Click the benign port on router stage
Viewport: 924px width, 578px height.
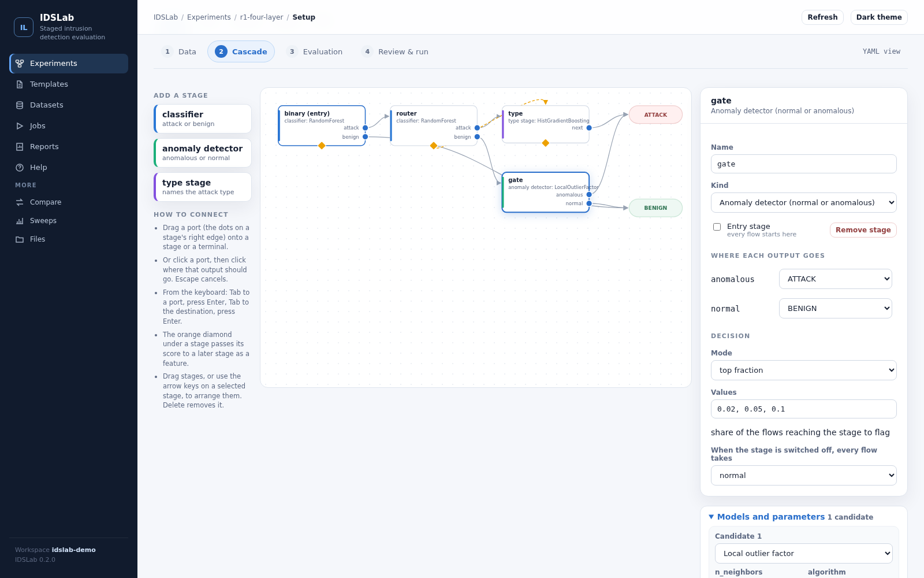tap(477, 137)
